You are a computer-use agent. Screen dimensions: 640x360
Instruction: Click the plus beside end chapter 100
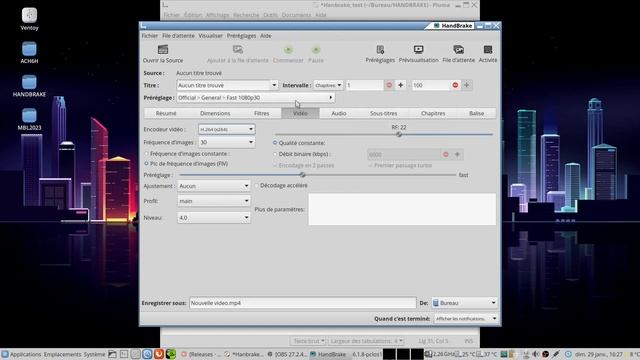467,85
